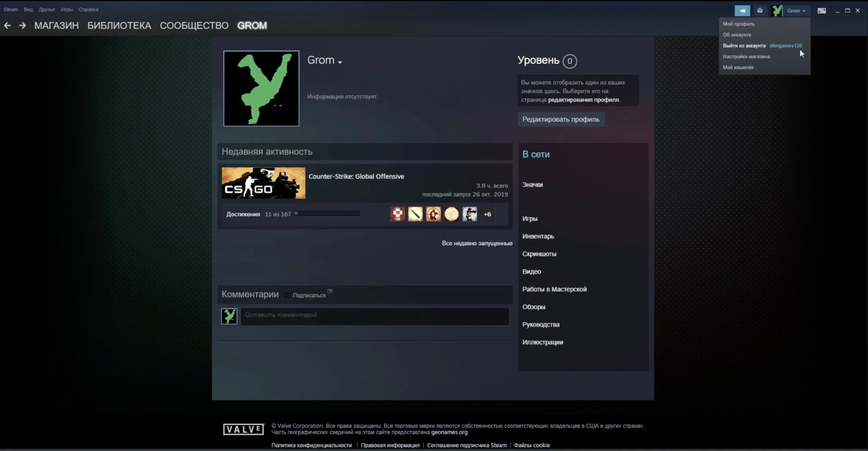
Task: Click the subscribe help question mark
Action: [330, 291]
